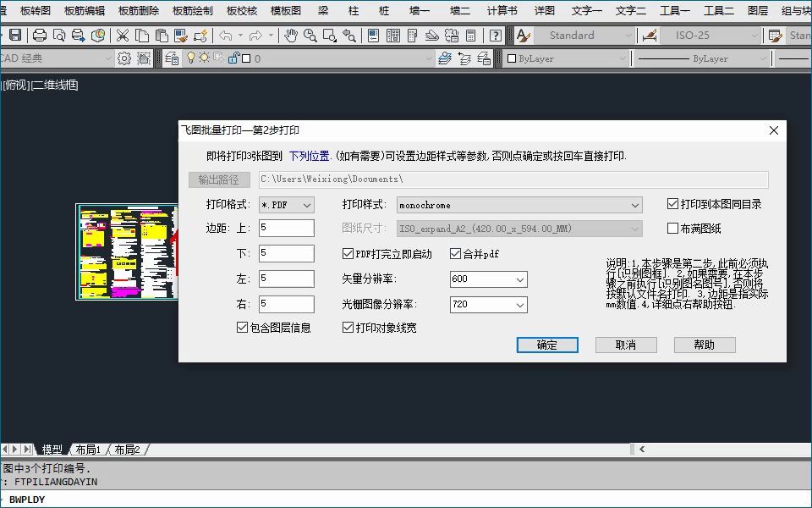The image size is (812, 508).
Task: Click the Save icon in the toolbar
Action: [x=14, y=36]
